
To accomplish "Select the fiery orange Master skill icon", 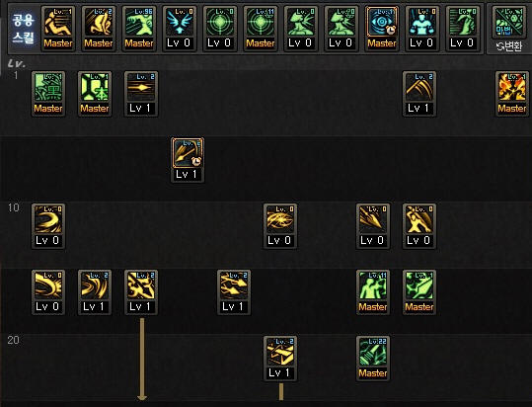I will [x=512, y=94].
